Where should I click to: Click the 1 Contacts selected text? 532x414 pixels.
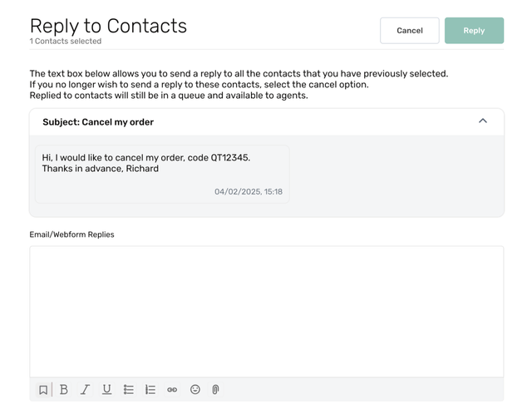coord(66,42)
